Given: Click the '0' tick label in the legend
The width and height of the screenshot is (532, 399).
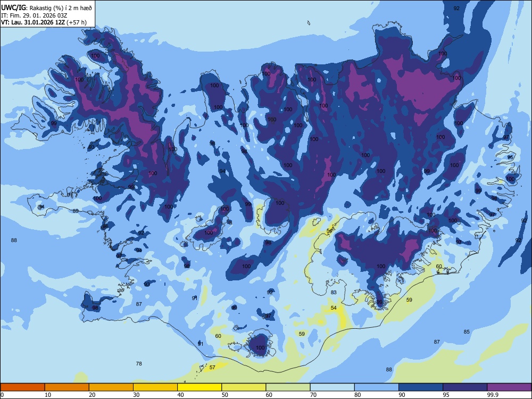Looking at the screenshot, I should (x=2, y=395).
